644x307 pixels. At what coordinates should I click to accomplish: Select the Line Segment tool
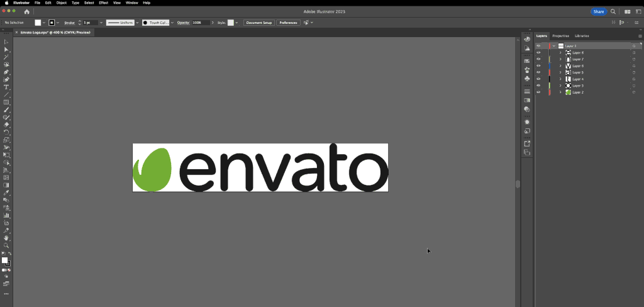6,94
